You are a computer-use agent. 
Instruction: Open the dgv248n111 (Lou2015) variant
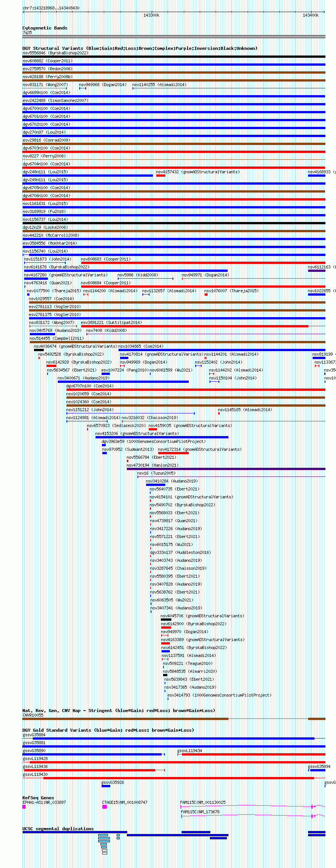(45, 172)
